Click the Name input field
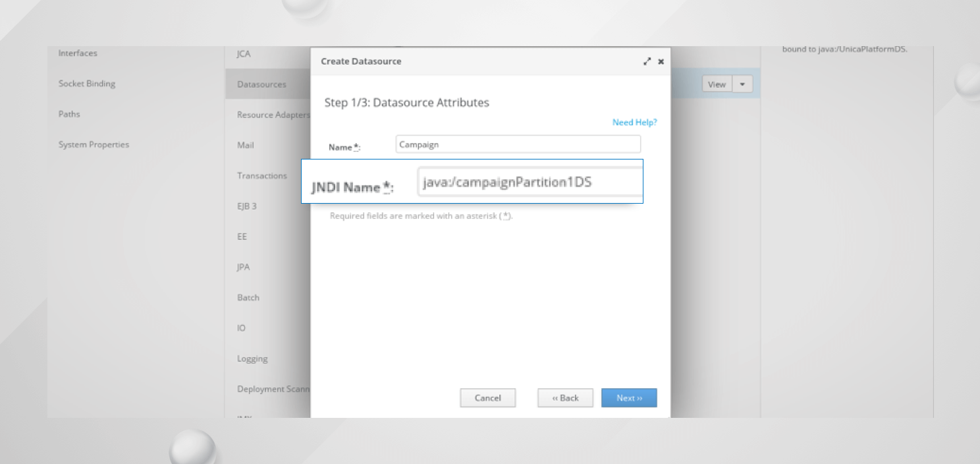The height and width of the screenshot is (464, 980). click(518, 144)
